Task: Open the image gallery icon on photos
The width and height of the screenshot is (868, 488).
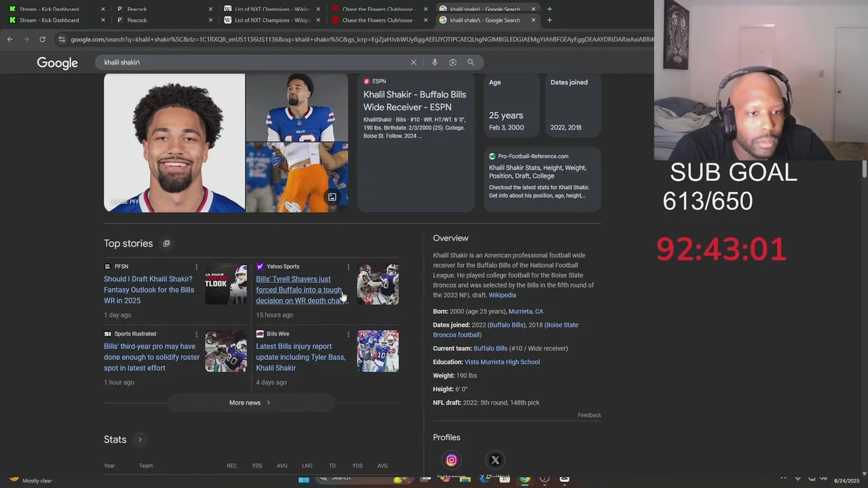Action: click(332, 197)
